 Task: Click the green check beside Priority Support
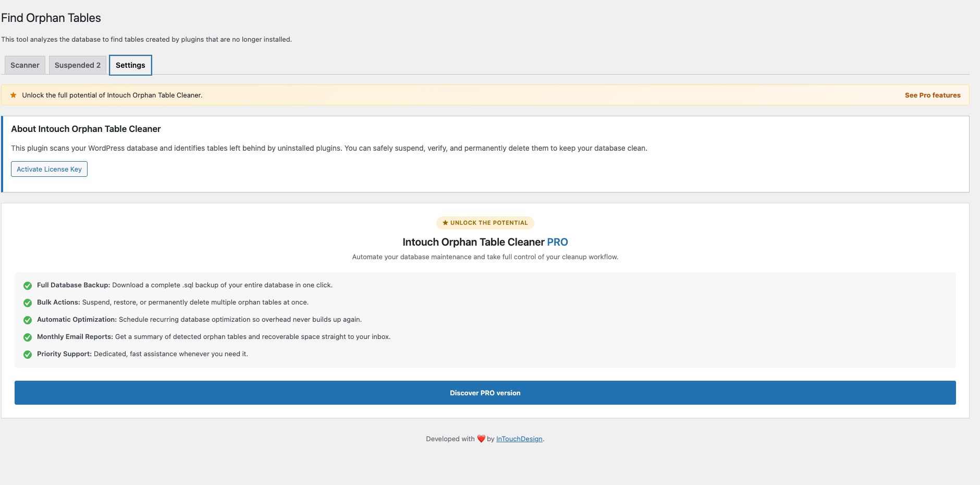(28, 355)
